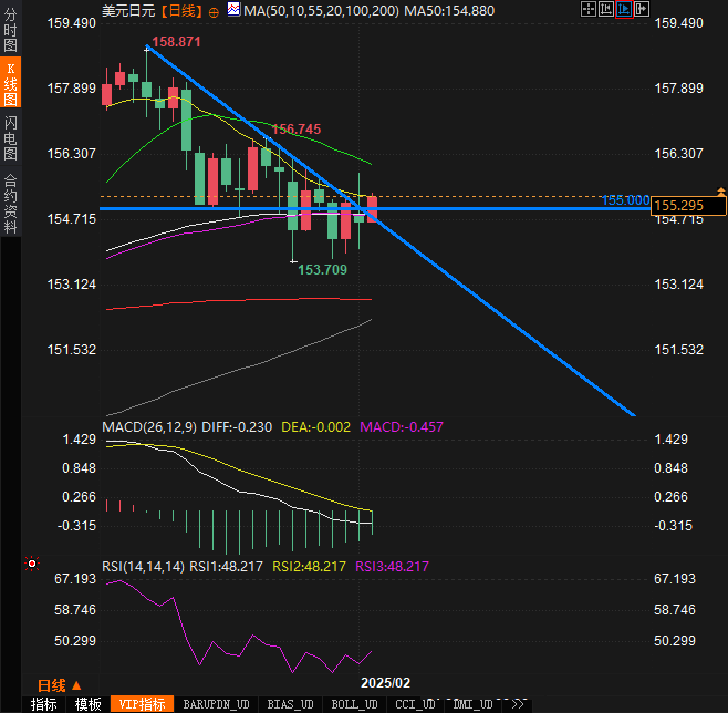Open the 合约资料 sidebar tab

pos(11,203)
